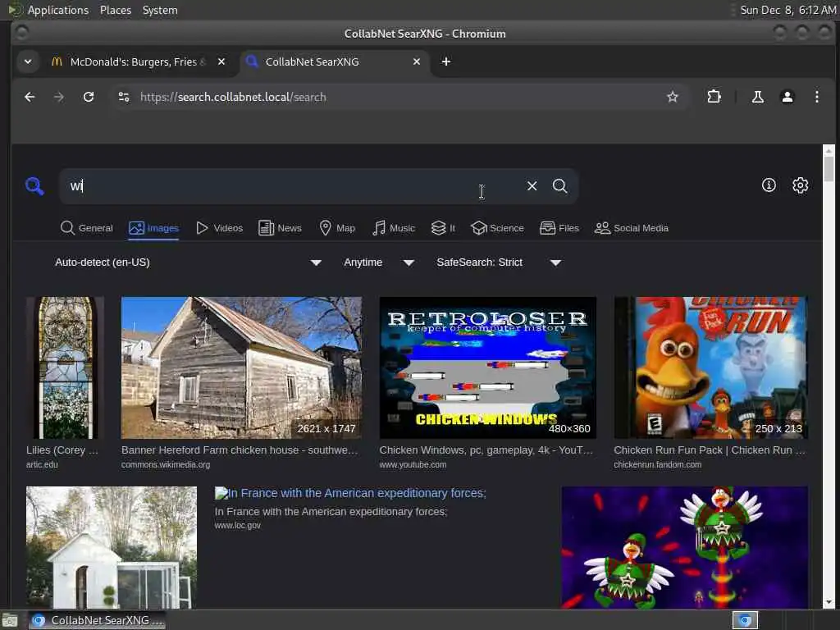
Task: Expand the tab search dropdown arrow
Action: pos(28,62)
